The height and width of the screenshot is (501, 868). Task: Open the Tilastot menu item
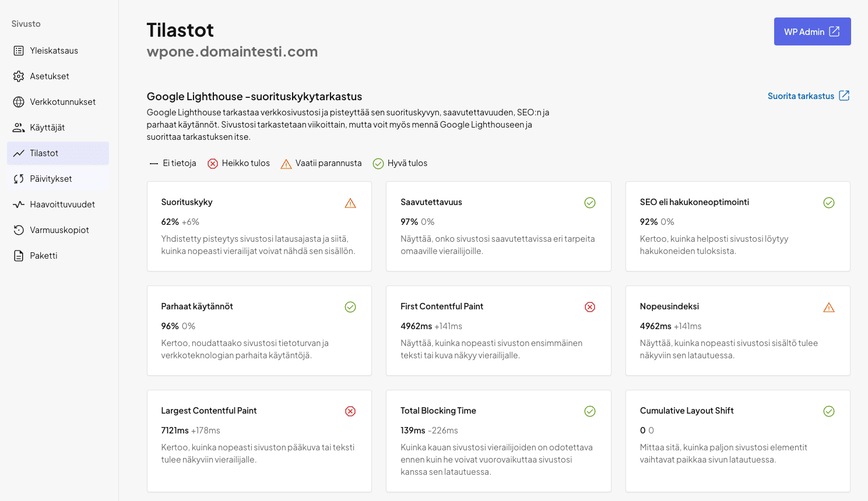(x=44, y=153)
